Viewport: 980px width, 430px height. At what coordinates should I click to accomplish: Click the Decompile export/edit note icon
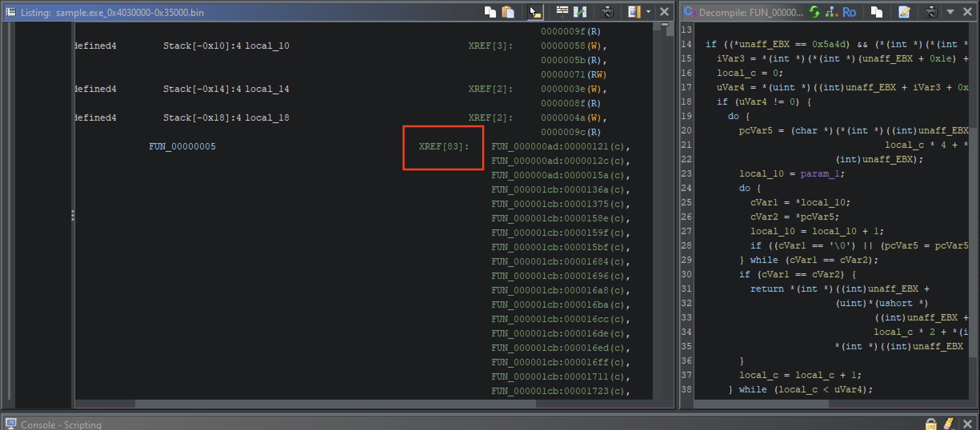[904, 12]
